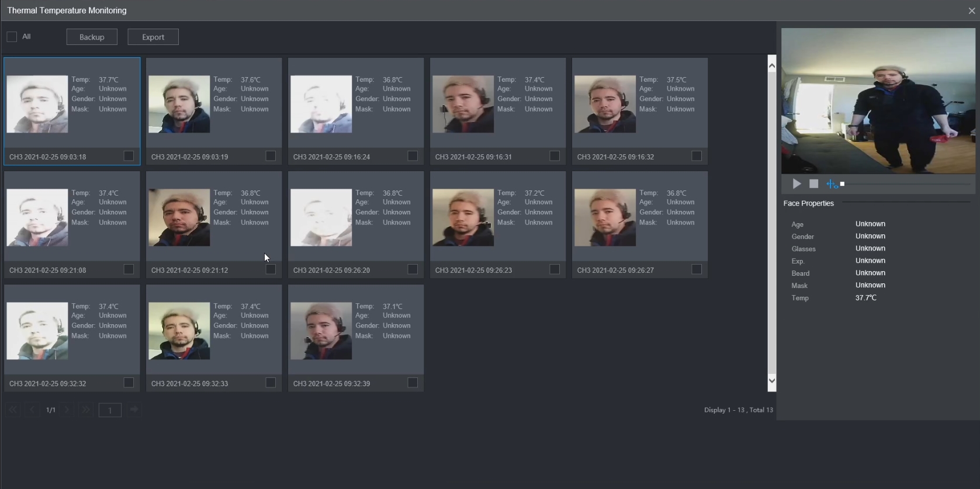Click the vertical scrollbar track of the results list
Viewport: 980px width, 489px height.
772,223
